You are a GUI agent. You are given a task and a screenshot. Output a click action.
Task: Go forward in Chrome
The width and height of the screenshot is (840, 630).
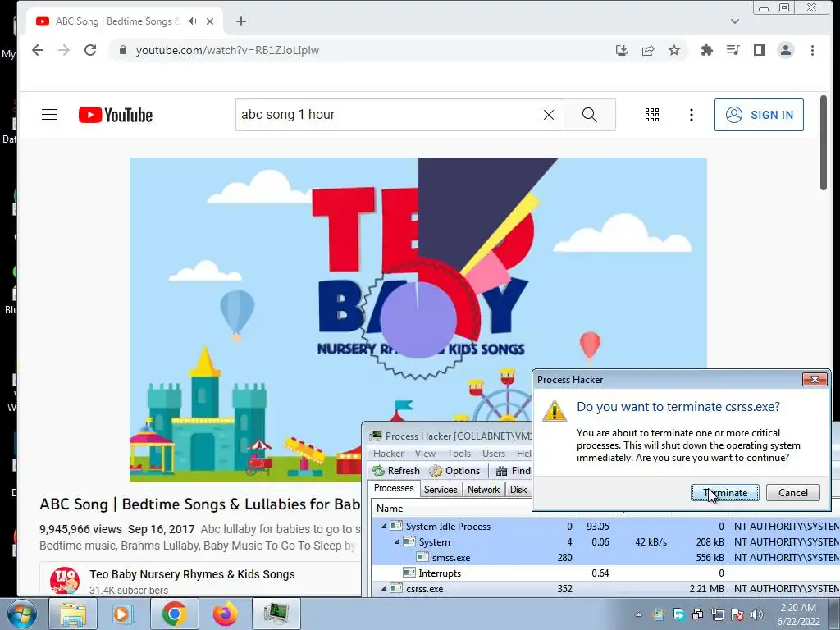click(64, 50)
